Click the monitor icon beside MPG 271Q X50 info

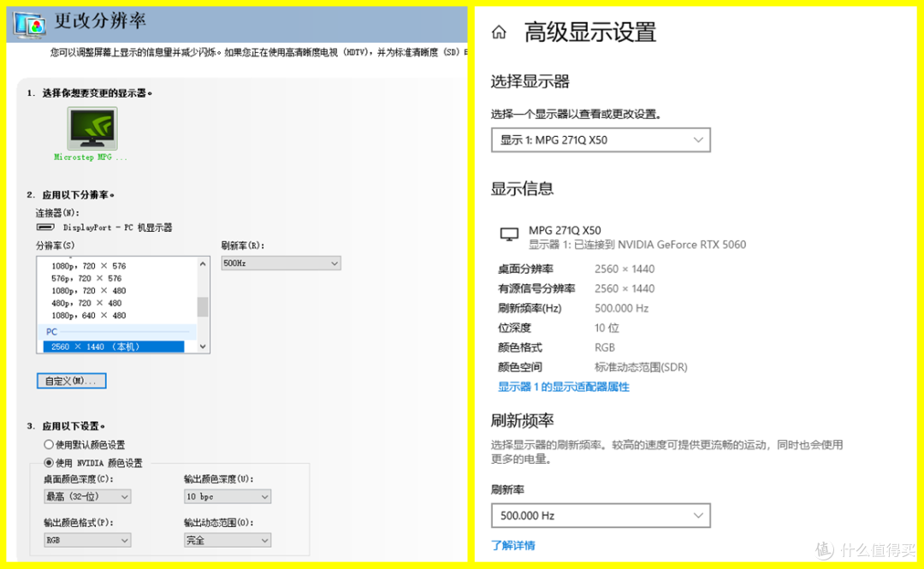pos(509,234)
